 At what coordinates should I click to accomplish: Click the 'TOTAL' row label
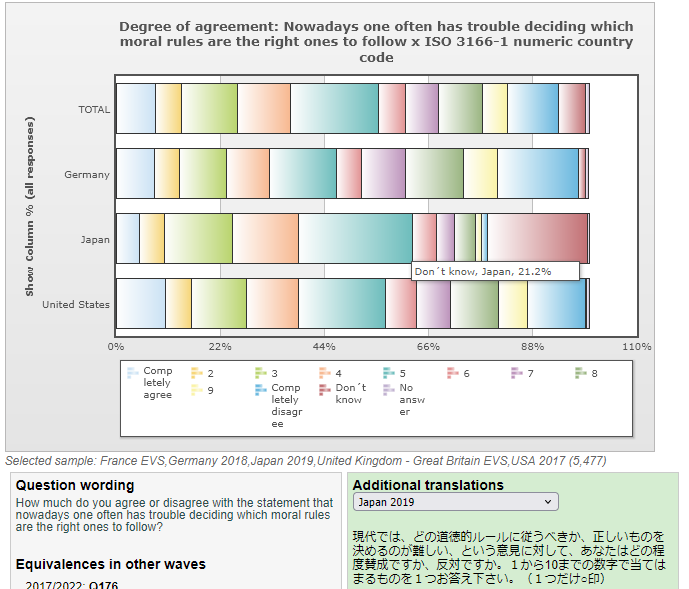tap(94, 109)
